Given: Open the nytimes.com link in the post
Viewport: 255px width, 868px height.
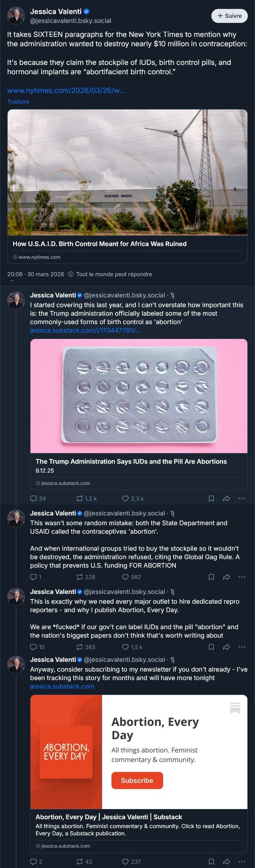Looking at the screenshot, I should (x=66, y=90).
